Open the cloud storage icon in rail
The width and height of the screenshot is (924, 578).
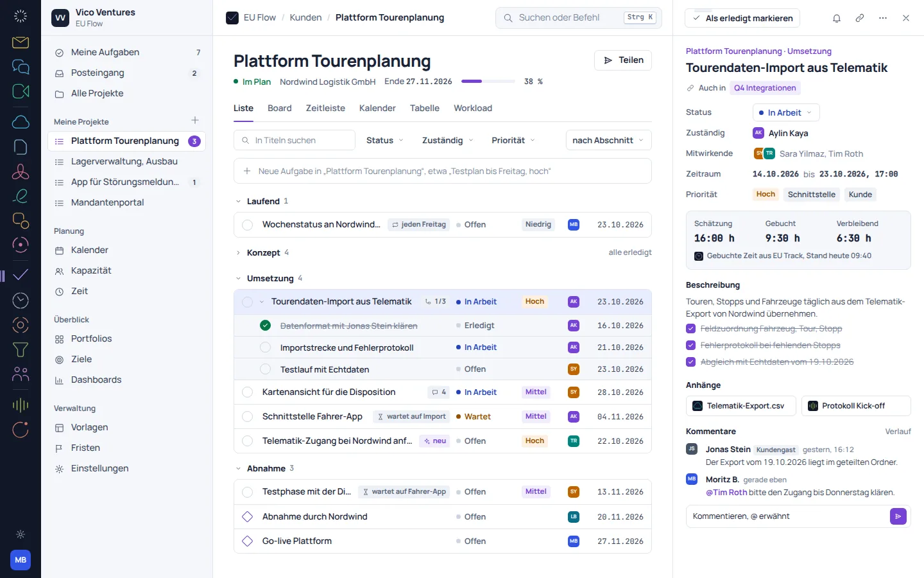pyautogui.click(x=21, y=122)
